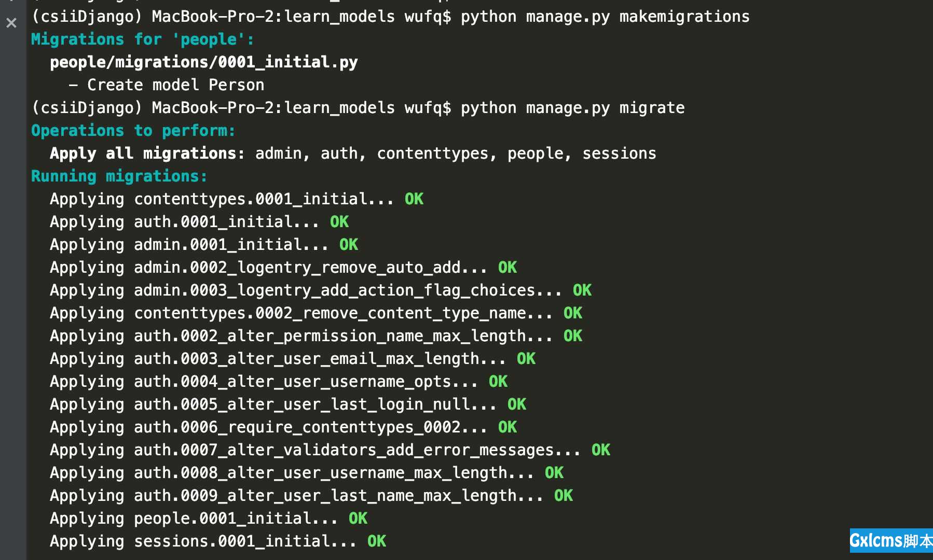Click 'auth.0008_alter_user_username_max_length' line
This screenshot has width=933, height=560.
point(307,473)
